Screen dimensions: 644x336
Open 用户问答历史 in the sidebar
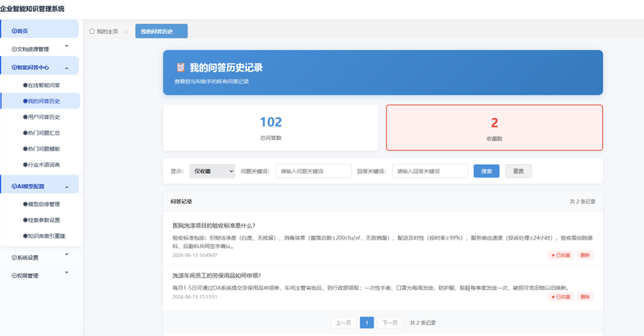pos(41,117)
